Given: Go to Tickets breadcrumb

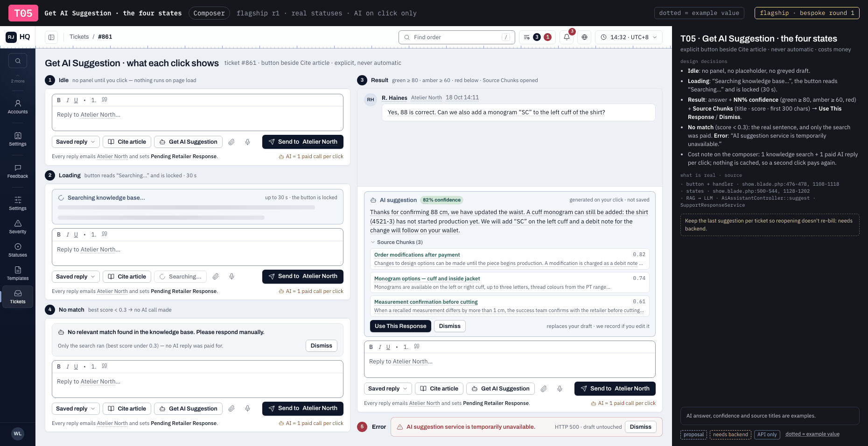Looking at the screenshot, I should pyautogui.click(x=79, y=37).
